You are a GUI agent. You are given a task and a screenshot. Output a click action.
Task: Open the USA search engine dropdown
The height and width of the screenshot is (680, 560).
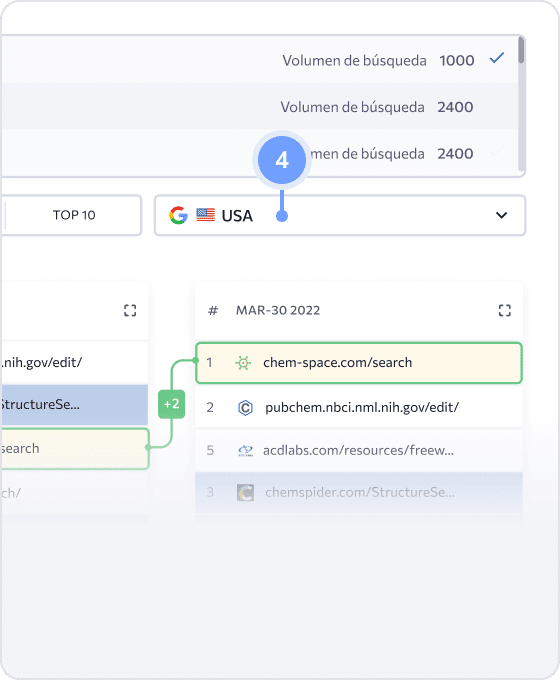coord(340,215)
